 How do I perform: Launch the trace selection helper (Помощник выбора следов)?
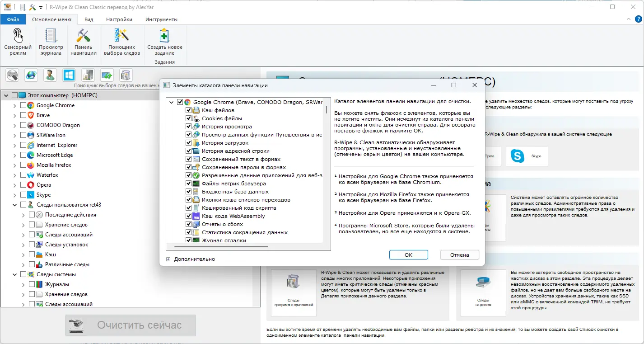pos(122,42)
